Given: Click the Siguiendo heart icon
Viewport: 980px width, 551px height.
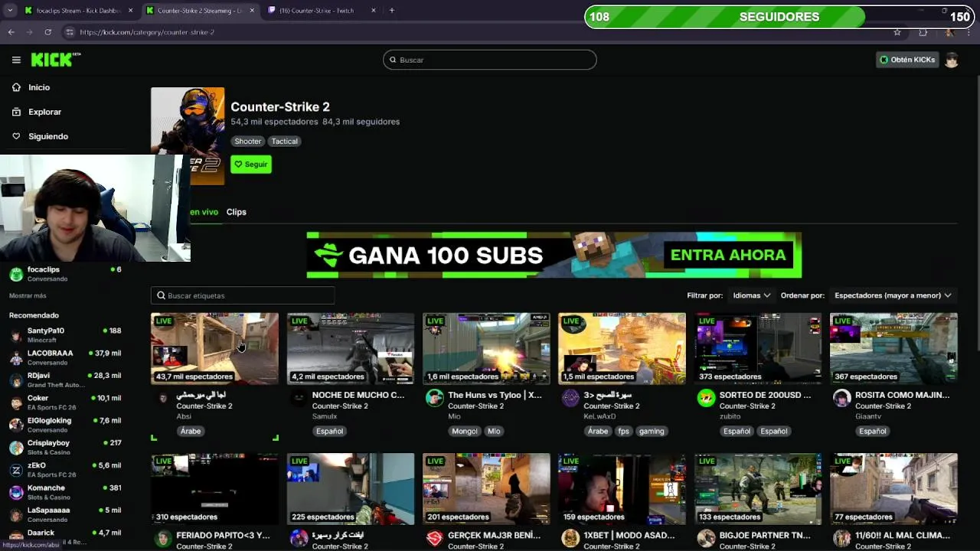Looking at the screenshot, I should (16, 136).
